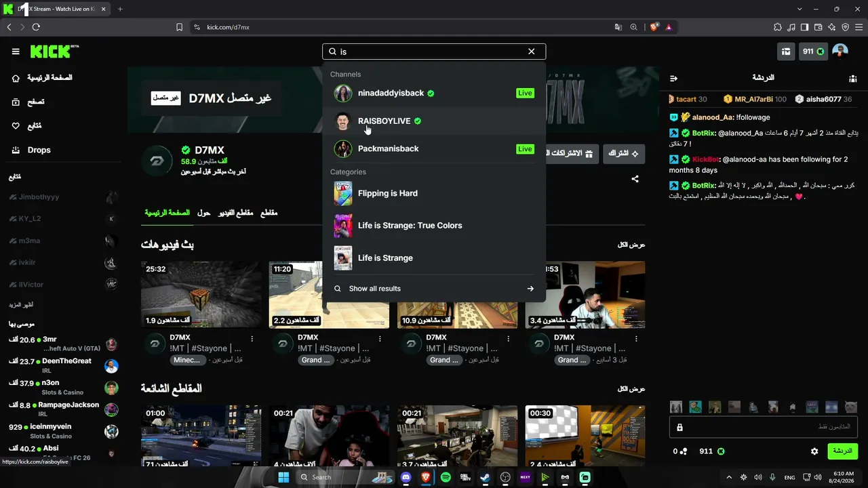Select the Flipping is Hard category
This screenshot has width=868, height=488.
(434, 193)
